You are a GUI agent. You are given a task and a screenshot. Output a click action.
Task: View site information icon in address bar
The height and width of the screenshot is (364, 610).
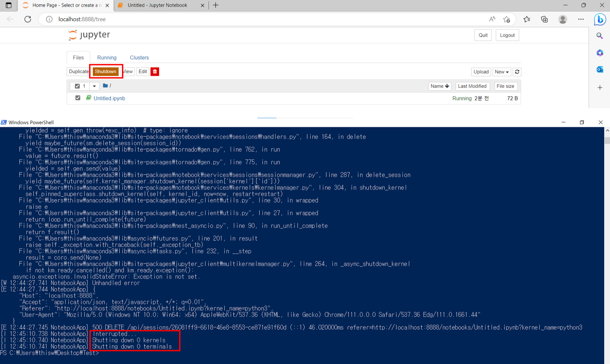coord(49,19)
